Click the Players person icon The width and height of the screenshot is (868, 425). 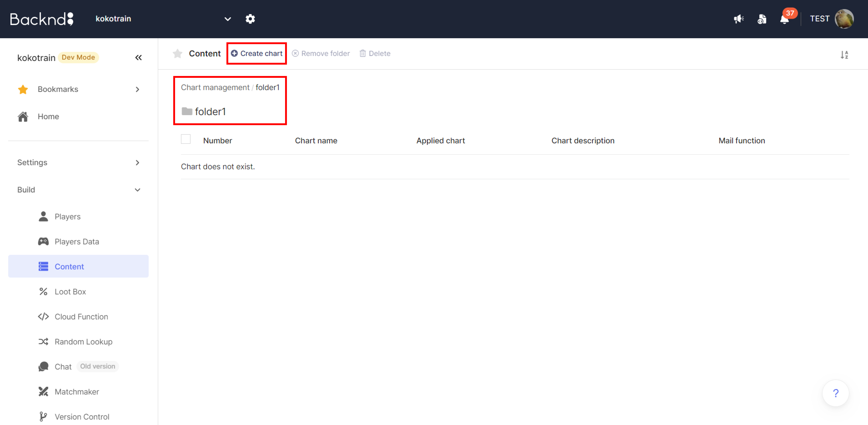tap(43, 217)
